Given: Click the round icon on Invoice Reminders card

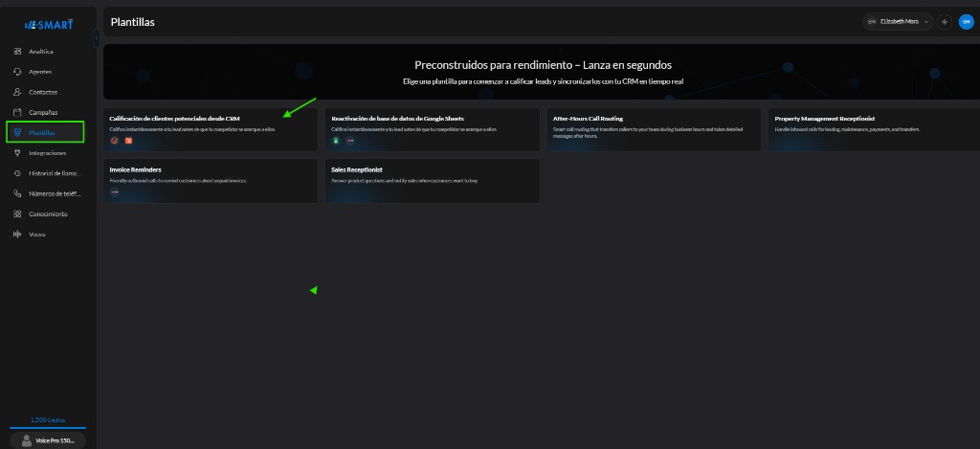Looking at the screenshot, I should point(115,192).
